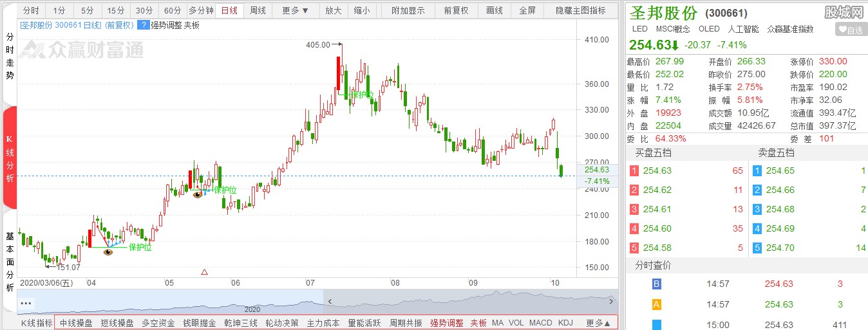
Task: Select the MA indicator
Action: [x=498, y=323]
